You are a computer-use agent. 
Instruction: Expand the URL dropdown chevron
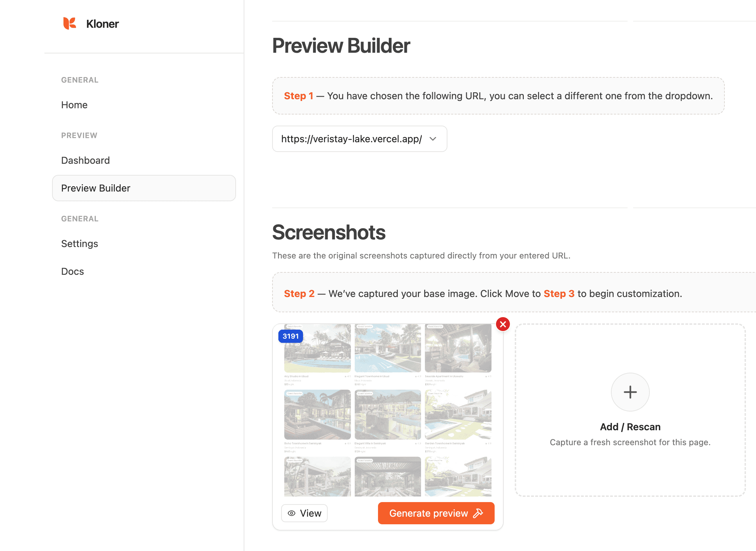pyautogui.click(x=433, y=139)
